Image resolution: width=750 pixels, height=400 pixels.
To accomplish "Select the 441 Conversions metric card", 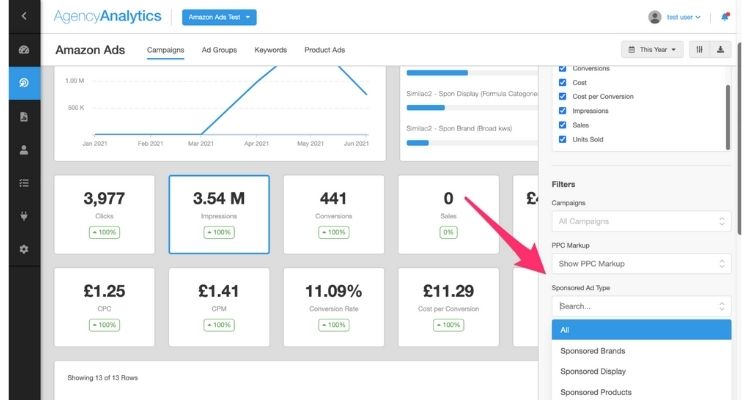I will tap(334, 214).
